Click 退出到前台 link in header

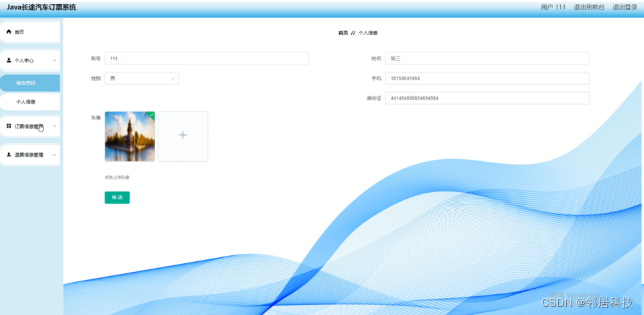(x=589, y=7)
